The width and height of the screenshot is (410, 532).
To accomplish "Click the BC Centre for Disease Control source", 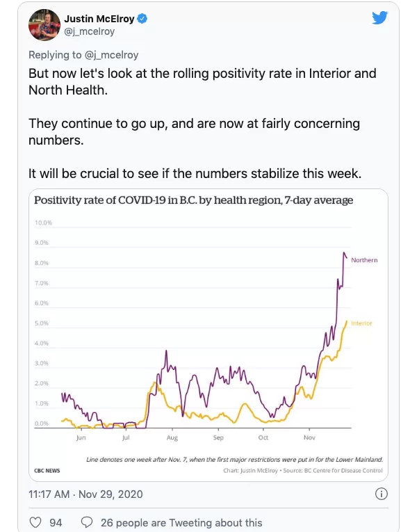I will [343, 471].
